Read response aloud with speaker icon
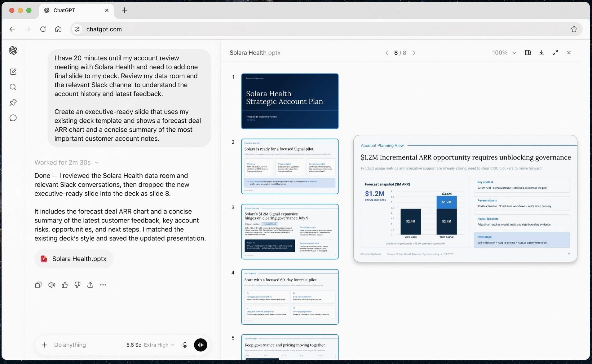Viewport: 592px width, 364px height. 51,285
